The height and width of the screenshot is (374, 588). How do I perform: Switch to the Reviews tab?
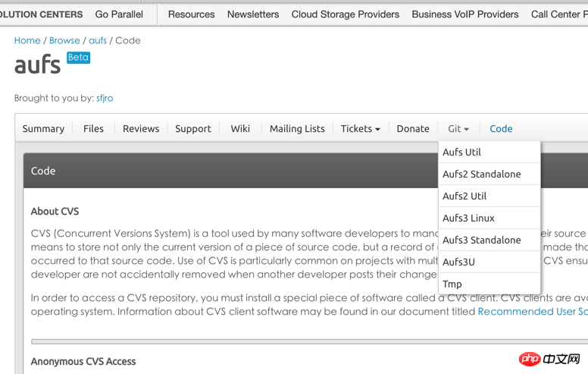tap(141, 129)
